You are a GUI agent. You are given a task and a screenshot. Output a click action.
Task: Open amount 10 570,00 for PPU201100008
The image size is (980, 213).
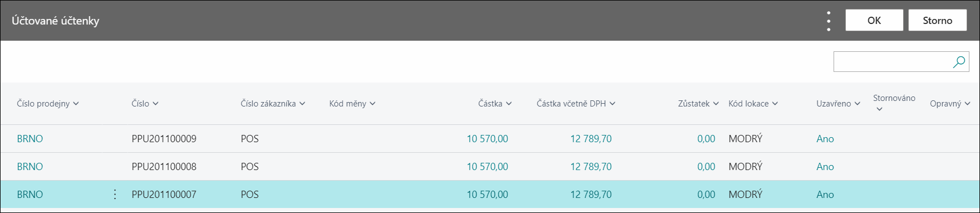click(487, 167)
